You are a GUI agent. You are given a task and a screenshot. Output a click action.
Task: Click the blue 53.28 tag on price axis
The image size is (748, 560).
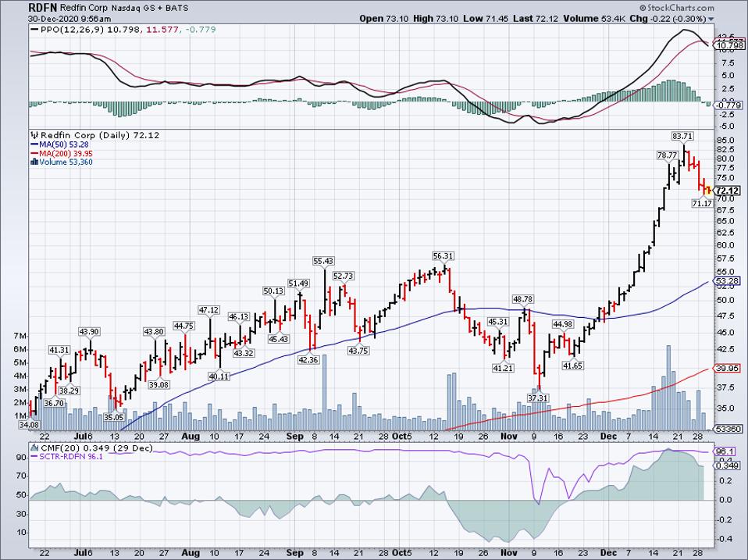point(728,281)
